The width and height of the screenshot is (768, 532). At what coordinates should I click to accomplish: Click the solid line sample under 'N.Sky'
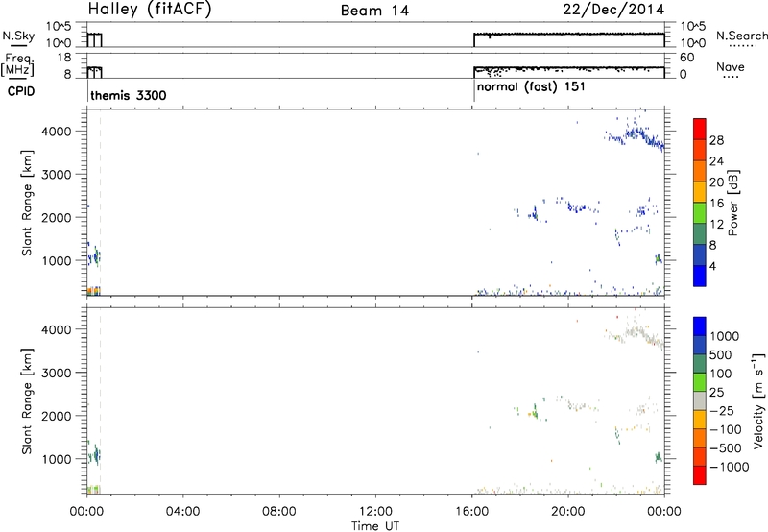click(x=18, y=45)
